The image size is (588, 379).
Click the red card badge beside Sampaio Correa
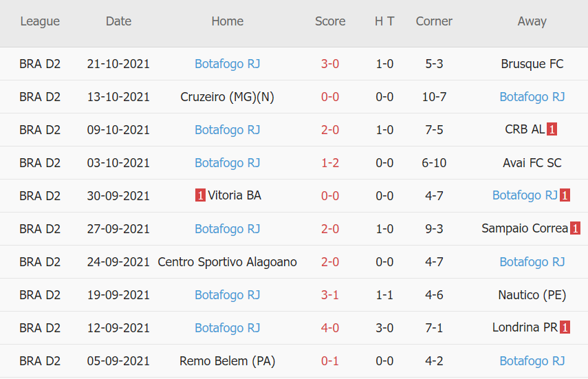(x=575, y=228)
